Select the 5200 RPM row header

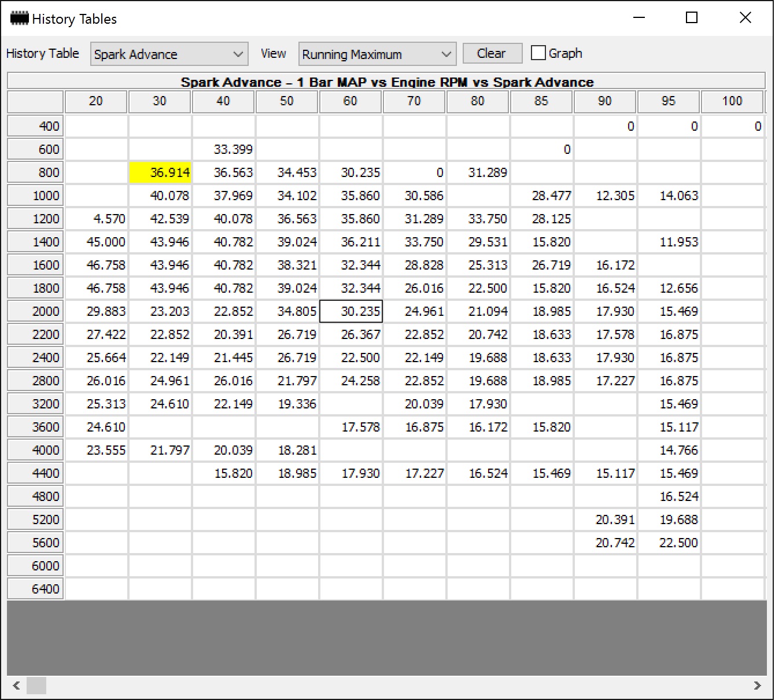[35, 520]
